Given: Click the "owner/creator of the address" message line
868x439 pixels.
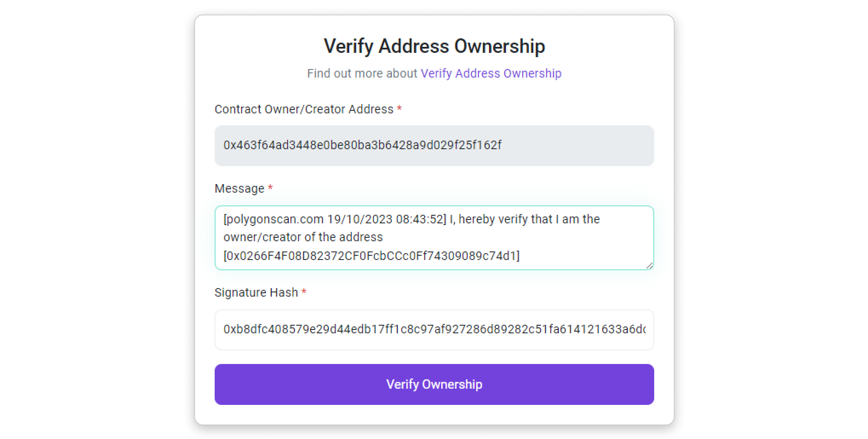Looking at the screenshot, I should (303, 237).
